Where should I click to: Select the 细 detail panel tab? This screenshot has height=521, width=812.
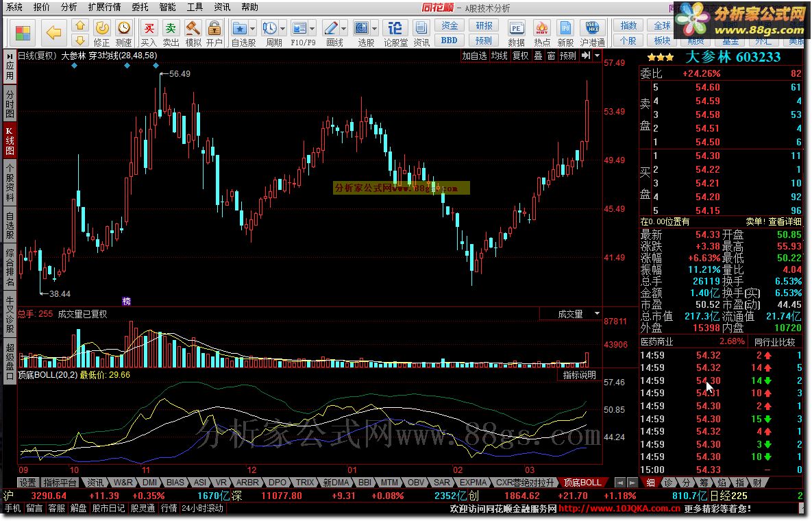(650, 483)
